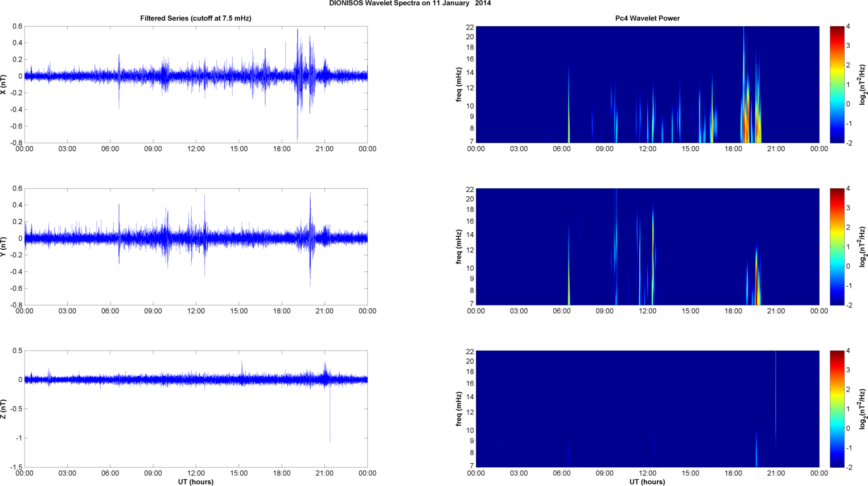Image resolution: width=868 pixels, height=486 pixels.
Task: Click the top spectrogram colorbar
Action: pyautogui.click(x=837, y=84)
